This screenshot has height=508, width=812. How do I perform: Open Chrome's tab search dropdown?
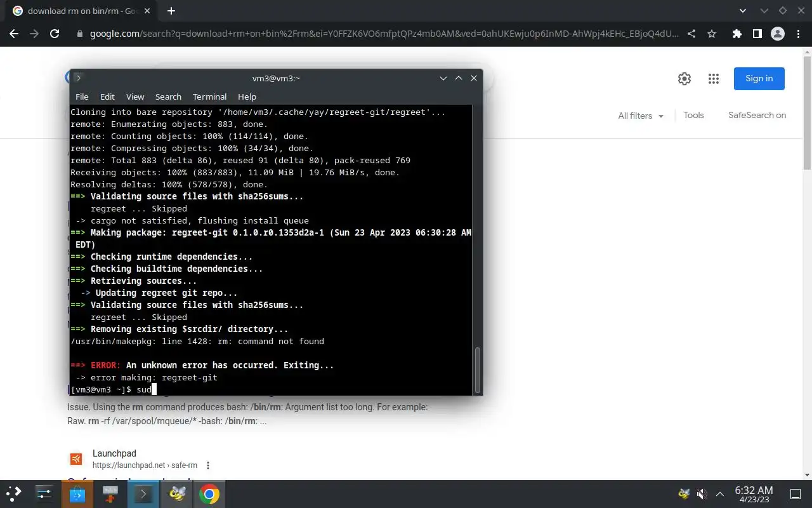point(743,11)
